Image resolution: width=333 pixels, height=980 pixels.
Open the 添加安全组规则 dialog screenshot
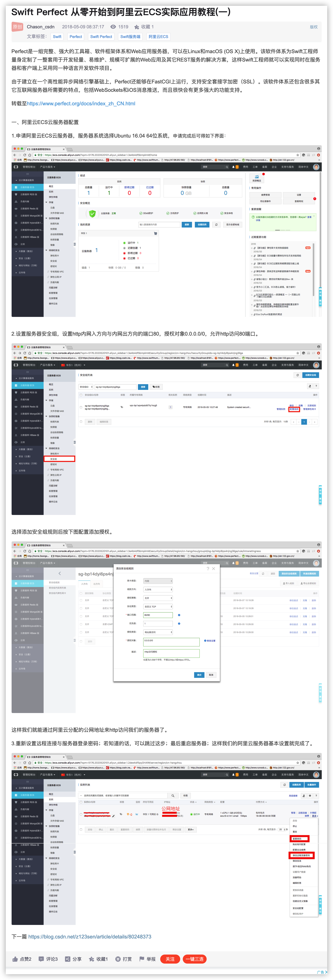[x=166, y=627]
